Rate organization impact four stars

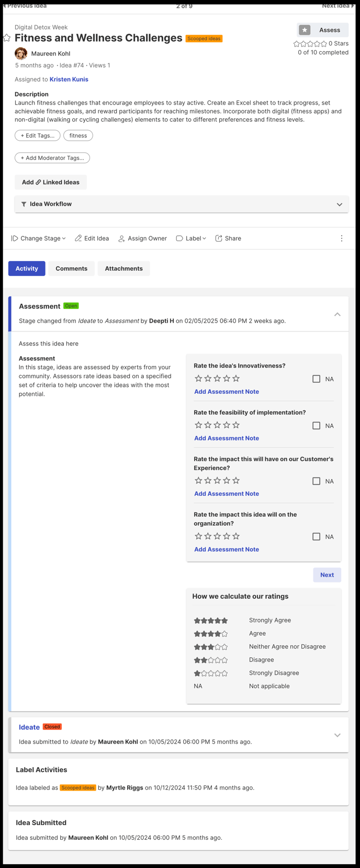(227, 536)
